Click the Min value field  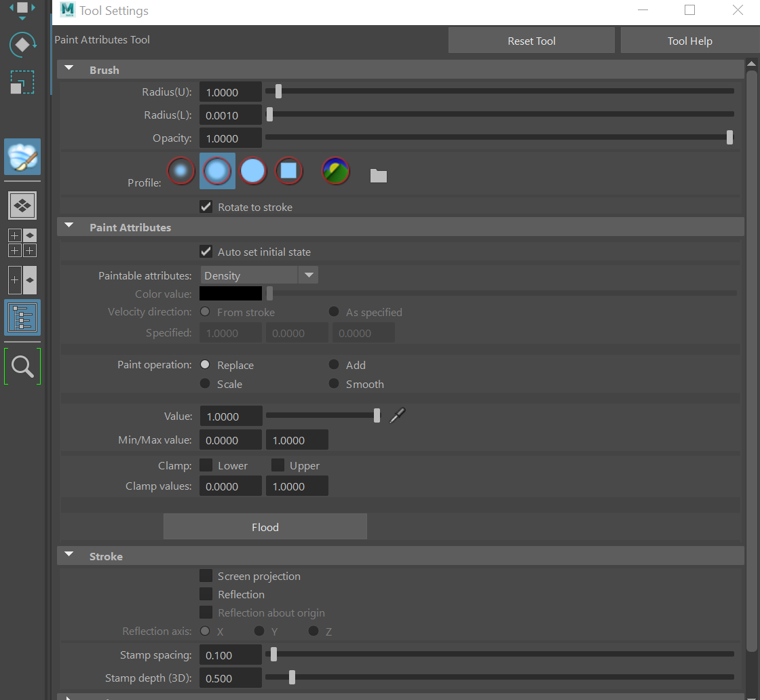coord(231,440)
